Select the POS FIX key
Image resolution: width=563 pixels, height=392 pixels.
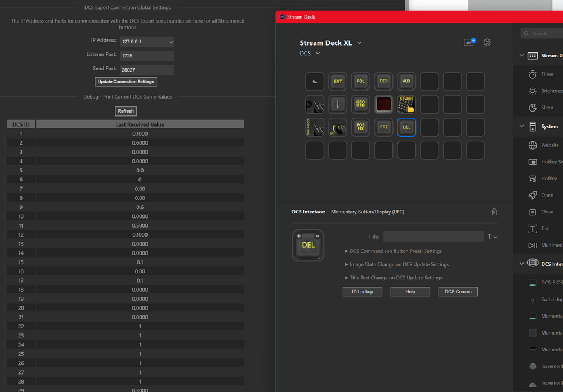coord(360,127)
